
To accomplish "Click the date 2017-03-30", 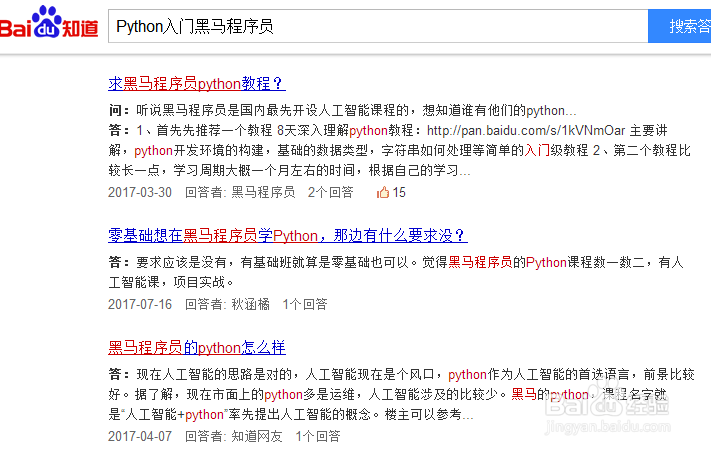I will point(140,192).
